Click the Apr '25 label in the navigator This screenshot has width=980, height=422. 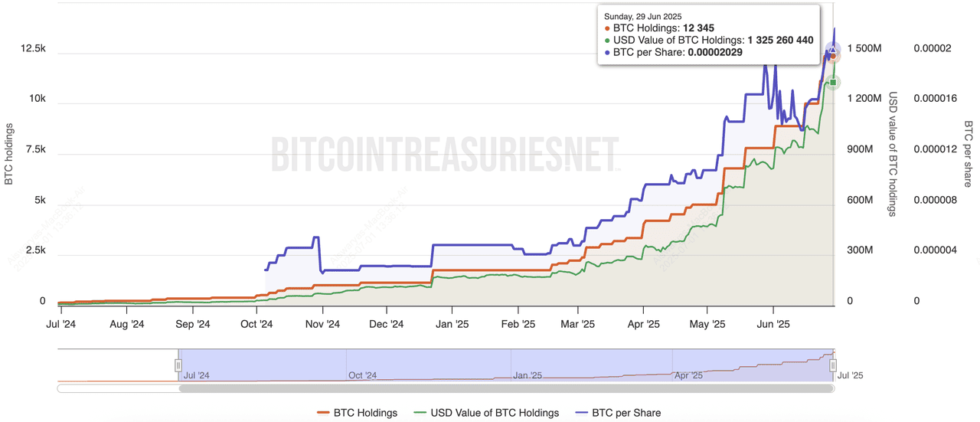pos(688,375)
